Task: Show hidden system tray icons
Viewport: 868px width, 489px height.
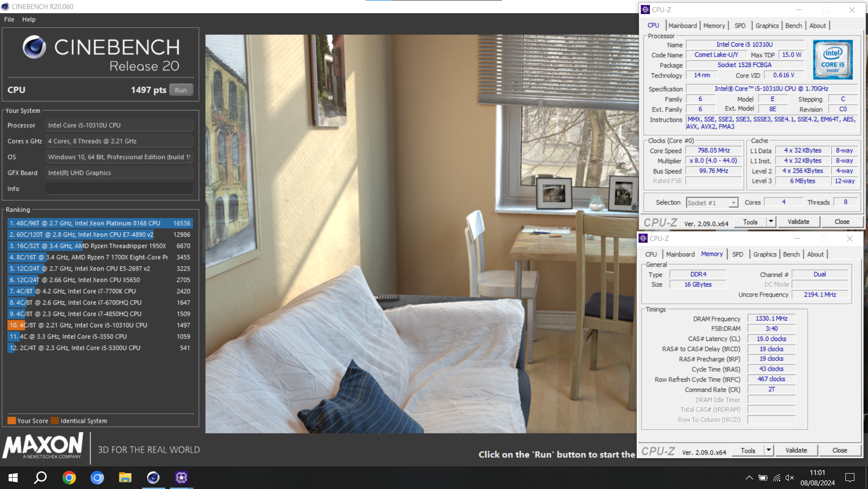Action: pos(749,478)
